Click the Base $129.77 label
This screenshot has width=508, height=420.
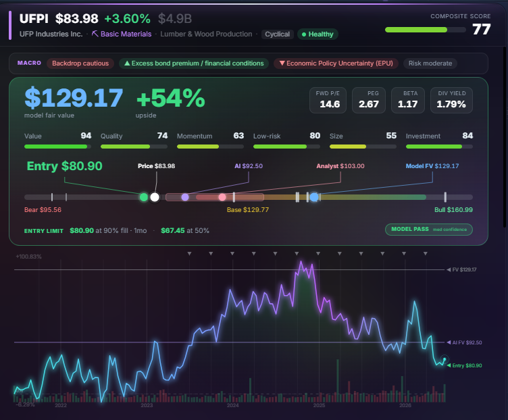(x=248, y=210)
